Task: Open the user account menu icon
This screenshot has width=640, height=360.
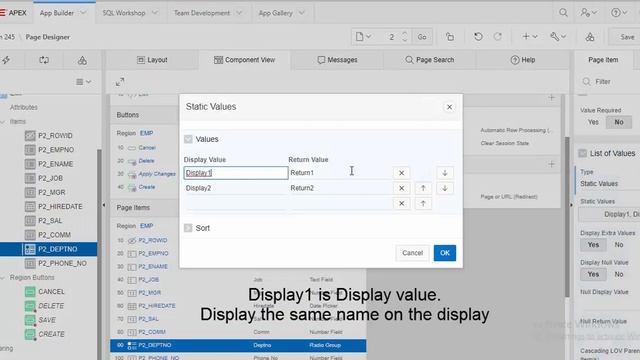Action: click(x=589, y=13)
